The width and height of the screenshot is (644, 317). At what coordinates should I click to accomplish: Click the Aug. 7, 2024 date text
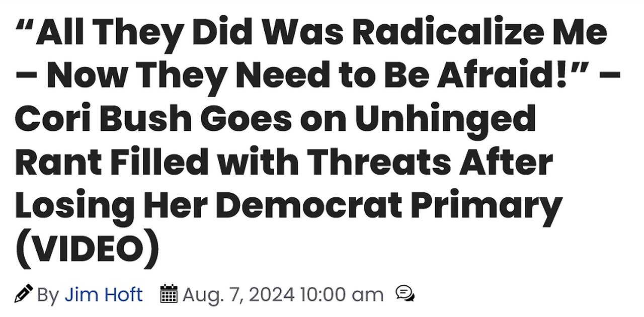238,294
